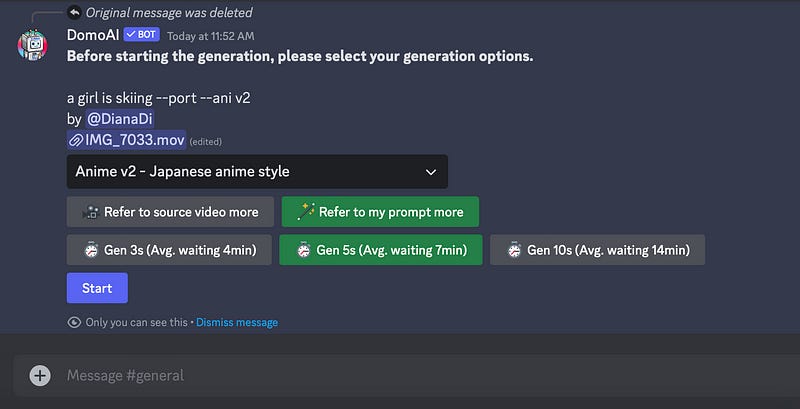This screenshot has width=800, height=409.
Task: Click the prompt text 'a girl is skiing --port --ani v2'
Action: (x=159, y=98)
